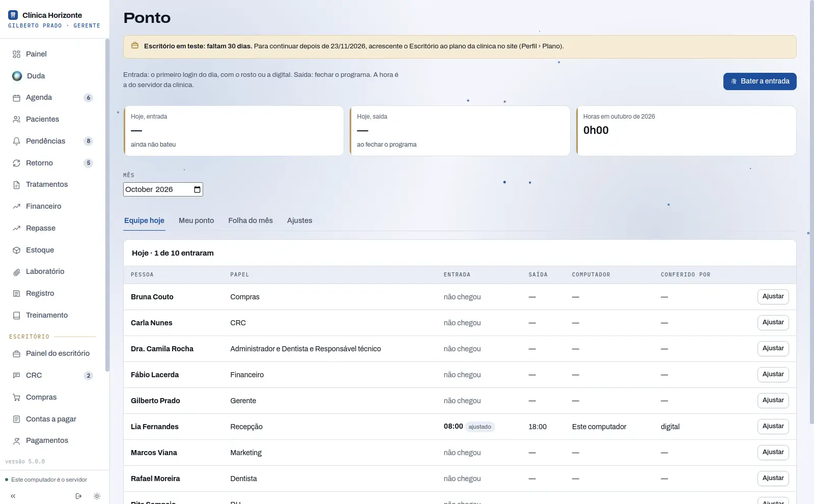Image resolution: width=814 pixels, height=504 pixels.
Task: Click the Clínica Horizonte tooth logo
Action: (x=13, y=15)
